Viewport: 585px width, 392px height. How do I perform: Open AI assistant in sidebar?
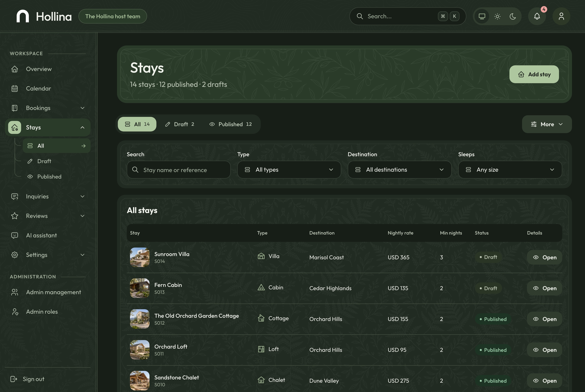pos(48,236)
